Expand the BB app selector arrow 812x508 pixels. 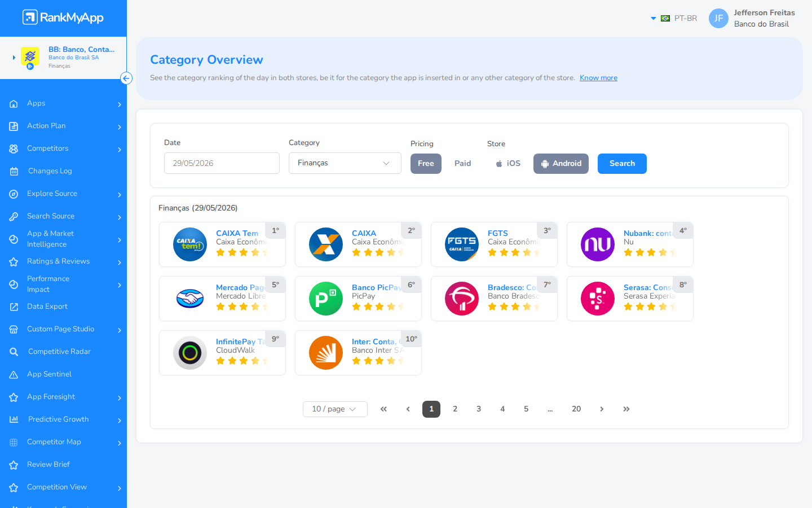pyautogui.click(x=14, y=58)
